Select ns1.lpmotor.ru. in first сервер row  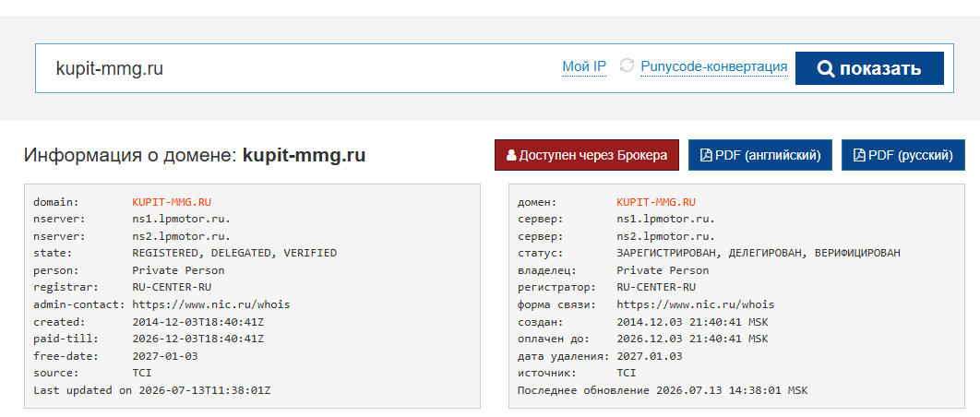point(665,219)
